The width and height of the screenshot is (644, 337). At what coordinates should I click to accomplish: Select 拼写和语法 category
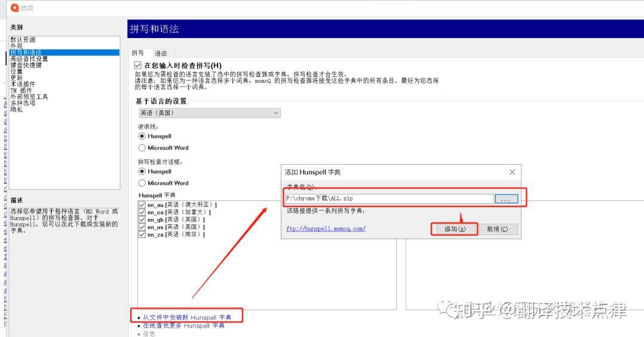[64, 52]
